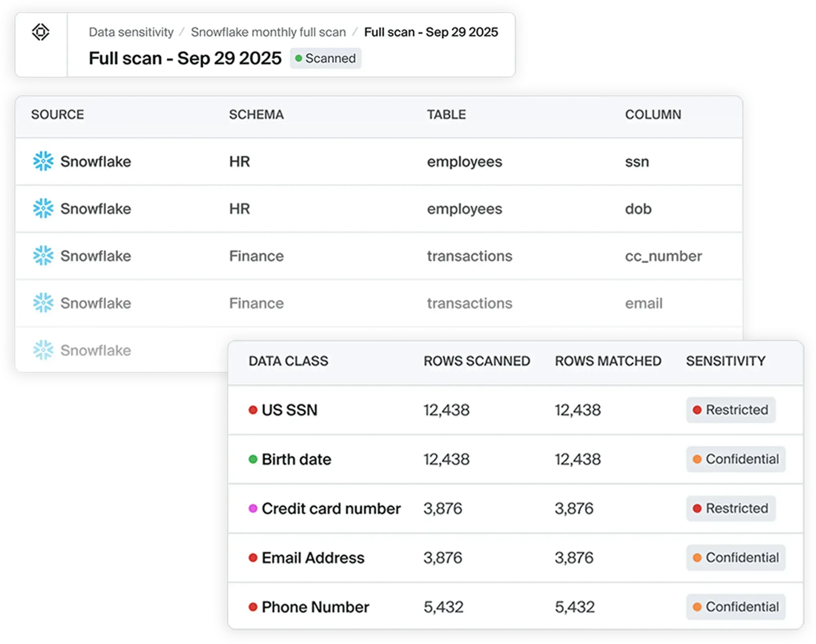Click the magenta dot beside Credit card number
816x644 pixels.
click(253, 509)
